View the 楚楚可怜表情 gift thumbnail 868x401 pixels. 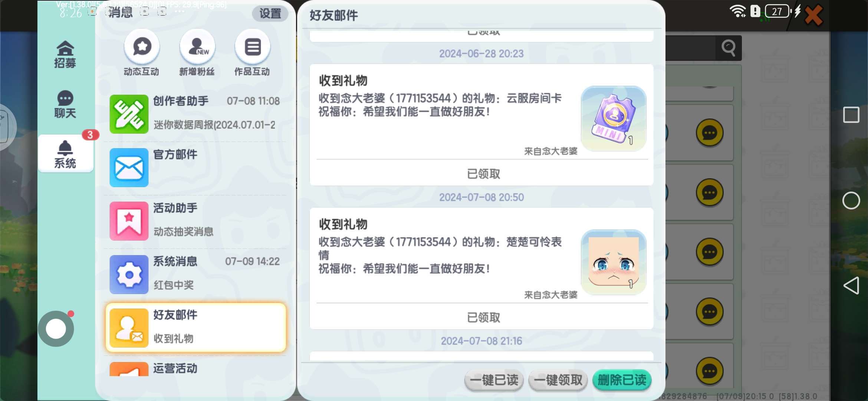614,262
